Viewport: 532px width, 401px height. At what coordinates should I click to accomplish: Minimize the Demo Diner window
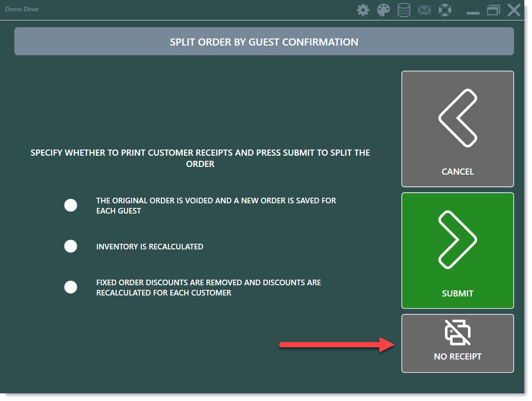[473, 11]
